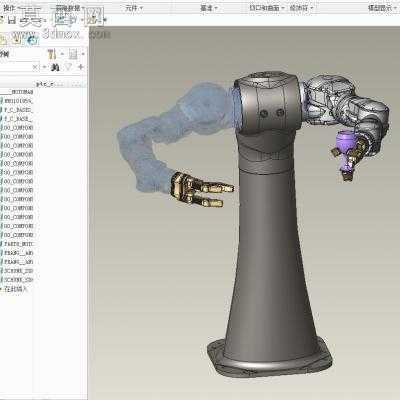Open search history dropdown beside clear X
This screenshot has height=400, width=400.
(44, 67)
